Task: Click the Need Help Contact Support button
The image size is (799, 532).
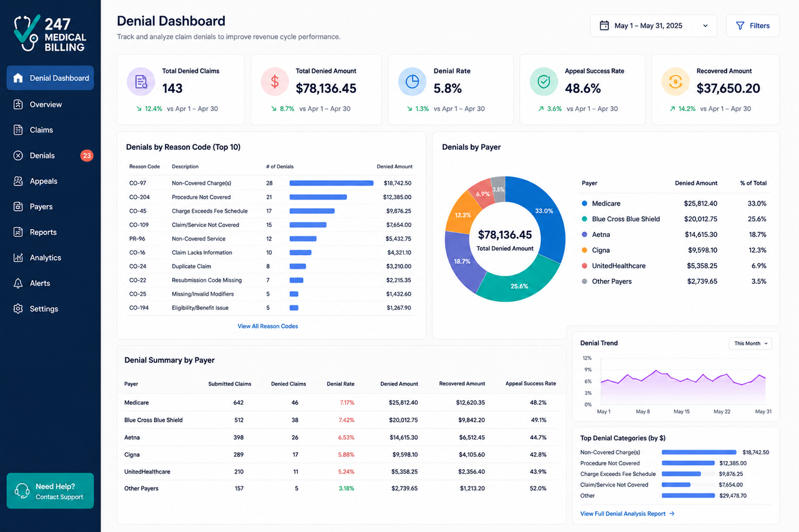Action: coord(50,491)
